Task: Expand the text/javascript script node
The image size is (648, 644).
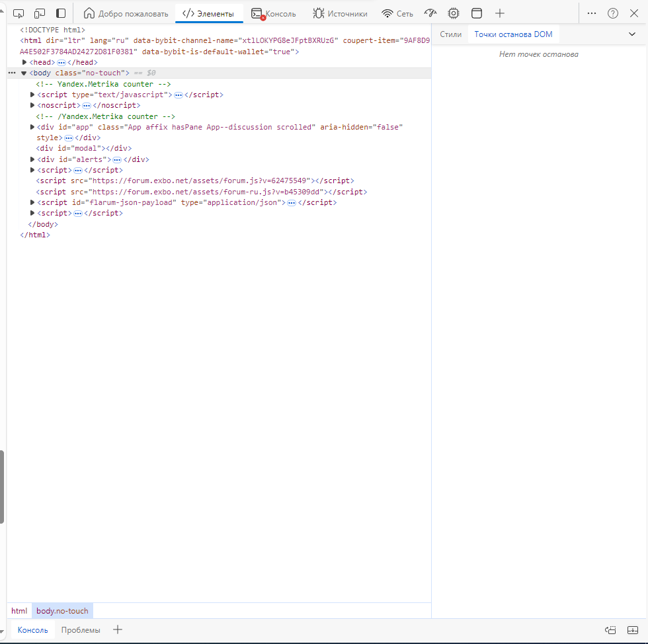Action: tap(32, 95)
